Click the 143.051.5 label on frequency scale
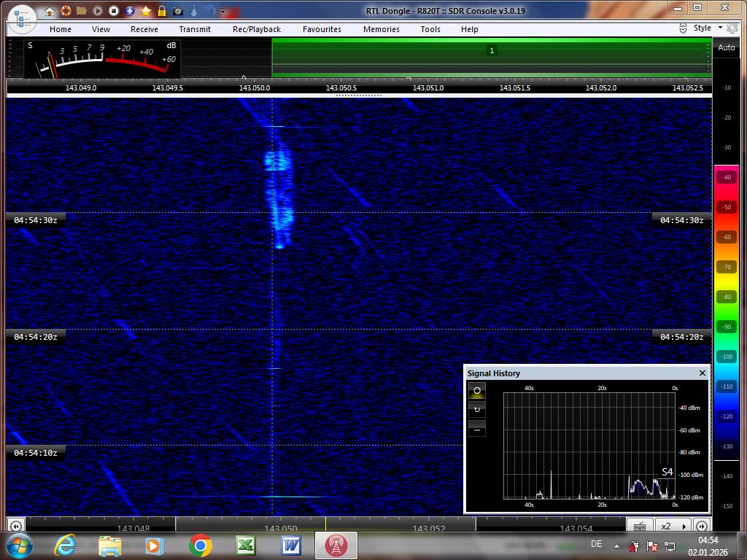Screen dimensions: 747x560 514,87
